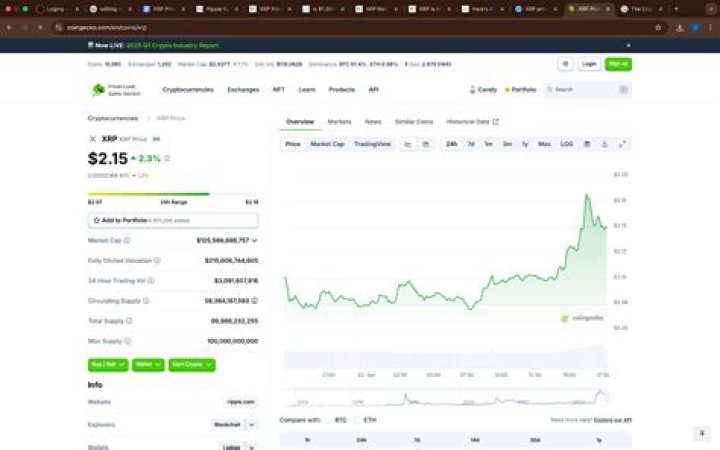This screenshot has height=450, width=720.
Task: Expand chart to fullscreen icon
Action: click(x=622, y=144)
